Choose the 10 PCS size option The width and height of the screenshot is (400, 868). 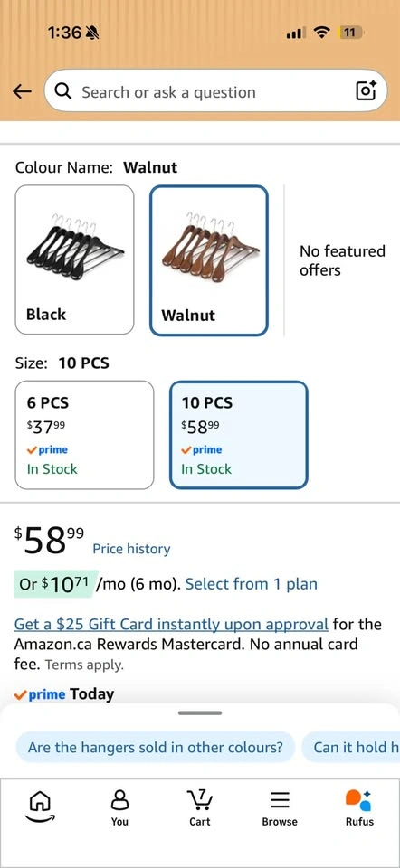(238, 435)
